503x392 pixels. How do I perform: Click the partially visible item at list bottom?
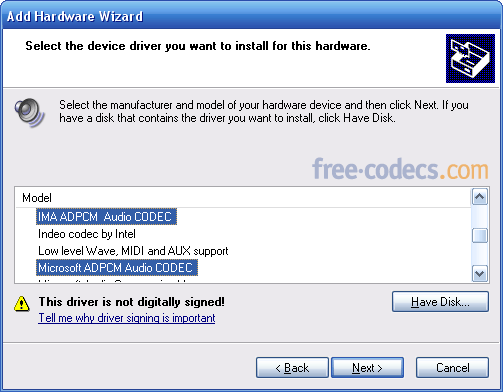(113, 280)
